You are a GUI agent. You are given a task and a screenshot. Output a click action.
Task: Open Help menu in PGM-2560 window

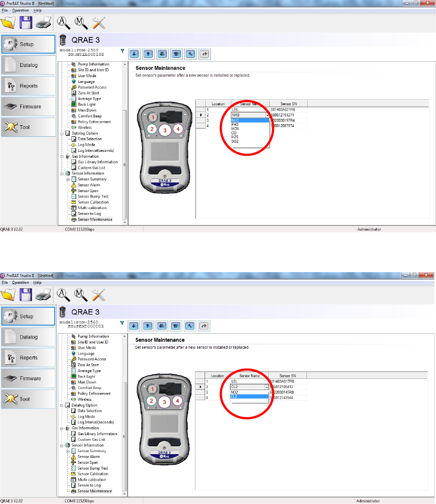[x=37, y=282]
